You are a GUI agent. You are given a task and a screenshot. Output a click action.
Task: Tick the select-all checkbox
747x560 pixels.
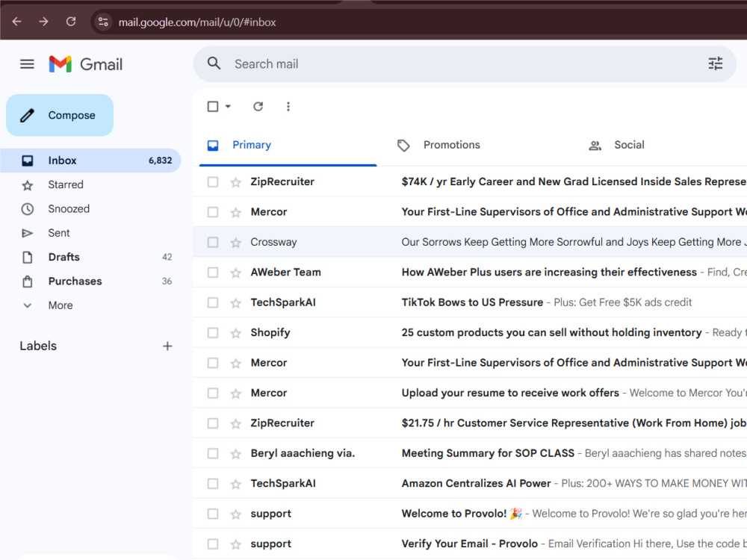point(213,106)
